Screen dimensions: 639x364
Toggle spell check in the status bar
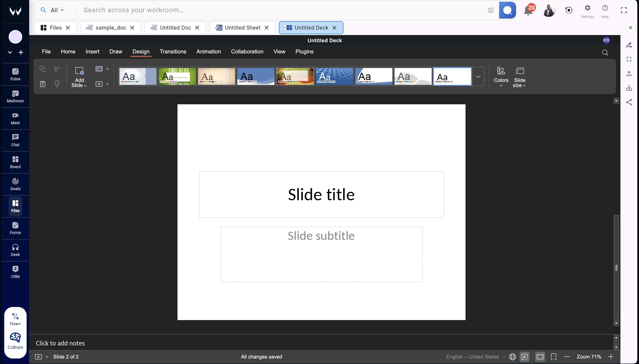524,357
